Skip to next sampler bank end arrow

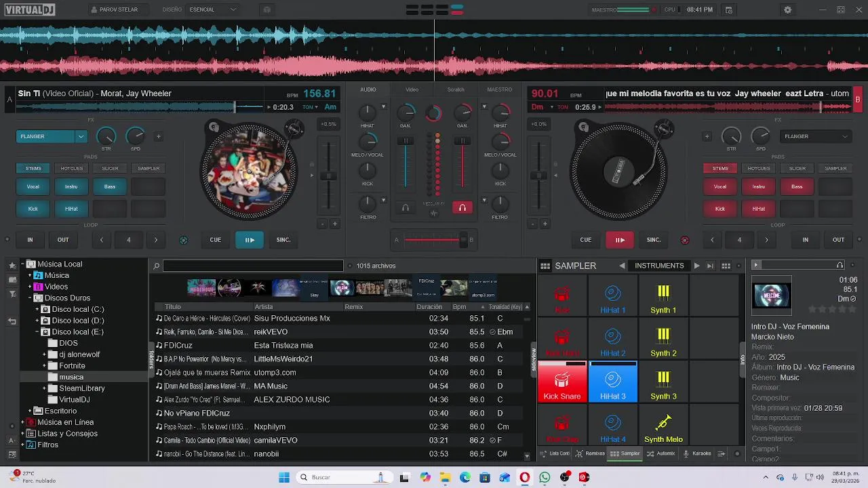point(710,266)
